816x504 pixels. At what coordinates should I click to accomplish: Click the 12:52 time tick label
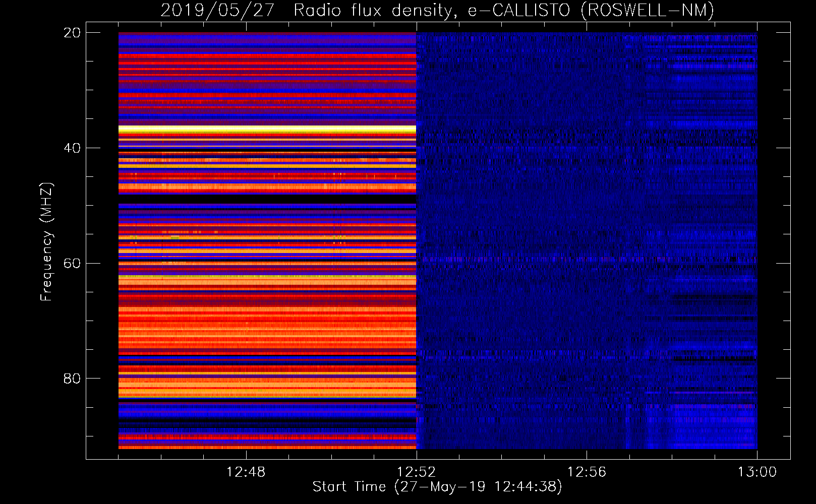[x=416, y=472]
